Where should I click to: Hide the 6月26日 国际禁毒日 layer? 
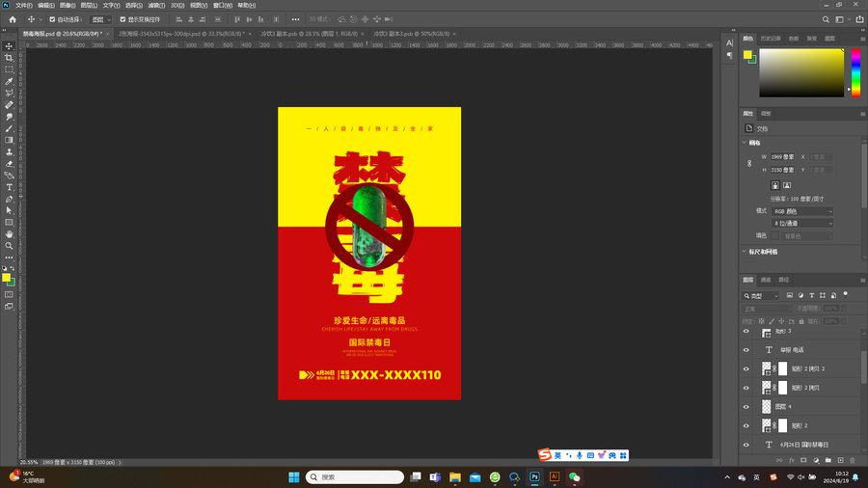[746, 445]
